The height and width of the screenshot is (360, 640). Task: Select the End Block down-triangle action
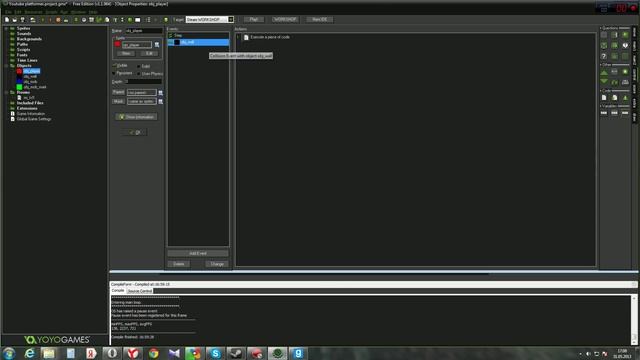click(604, 82)
